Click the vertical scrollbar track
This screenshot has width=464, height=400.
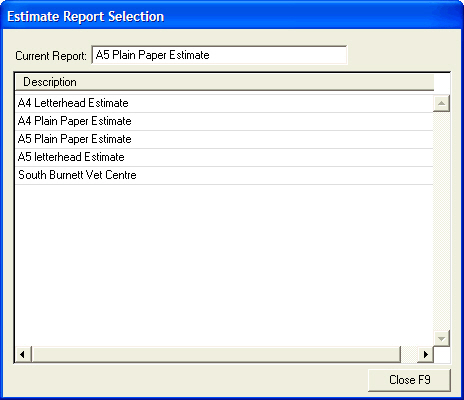click(x=441, y=221)
